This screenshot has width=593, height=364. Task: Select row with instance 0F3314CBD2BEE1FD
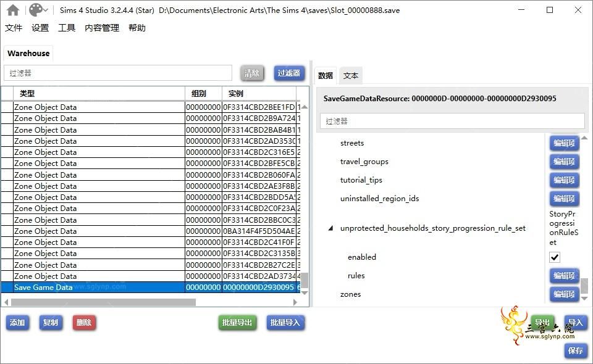pyautogui.click(x=151, y=107)
